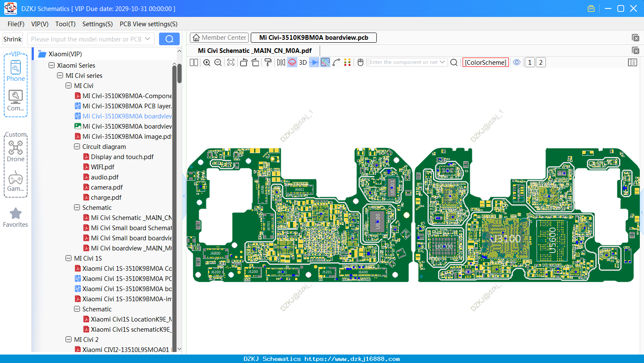Click the blue search button
This screenshot has height=363, width=644.
169,39
